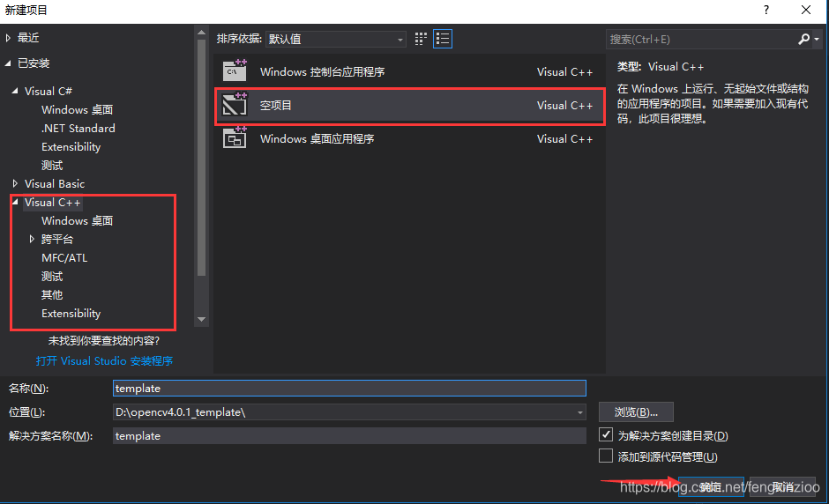
Task: Click the category tree scrollbar thumb
Action: click(201, 158)
